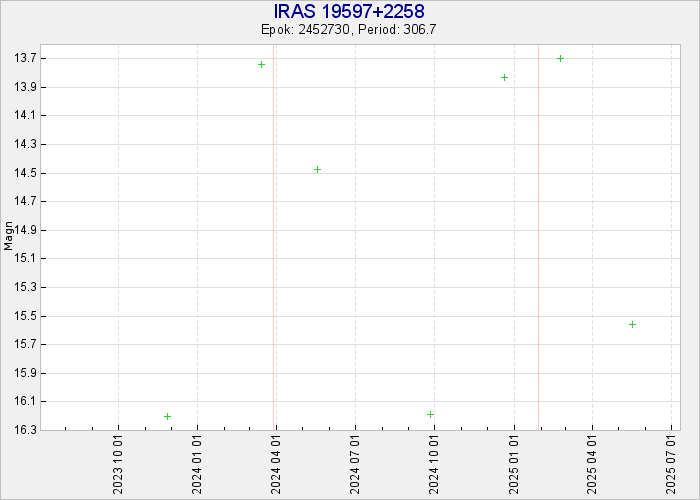Screen dimensions: 700x500
Task: Click the lowest green point before 2024 01 01
Action: (167, 416)
